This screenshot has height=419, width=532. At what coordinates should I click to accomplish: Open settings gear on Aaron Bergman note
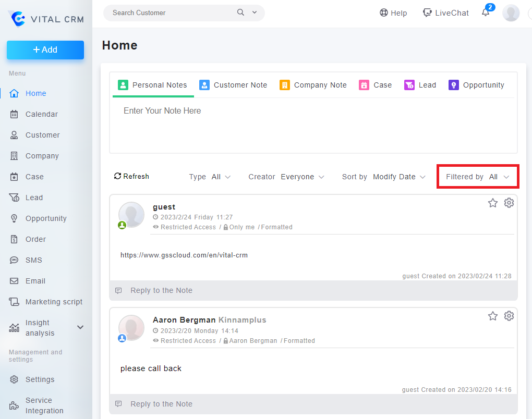(509, 316)
